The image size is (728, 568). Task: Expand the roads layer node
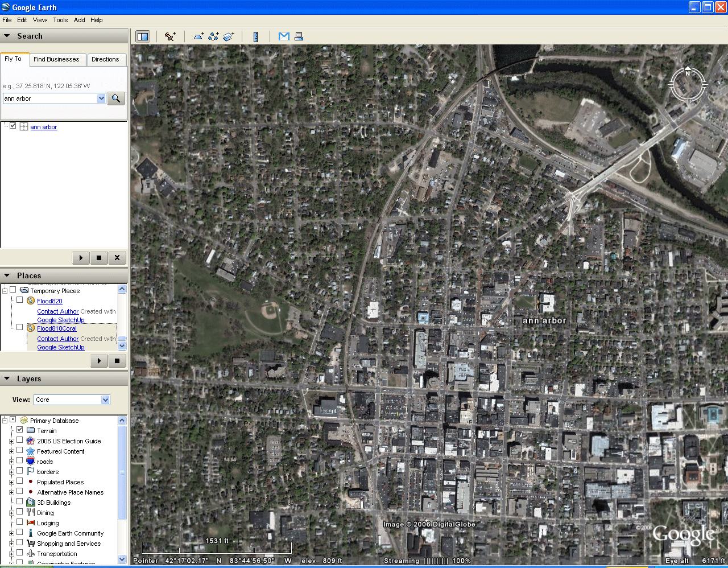(11, 462)
